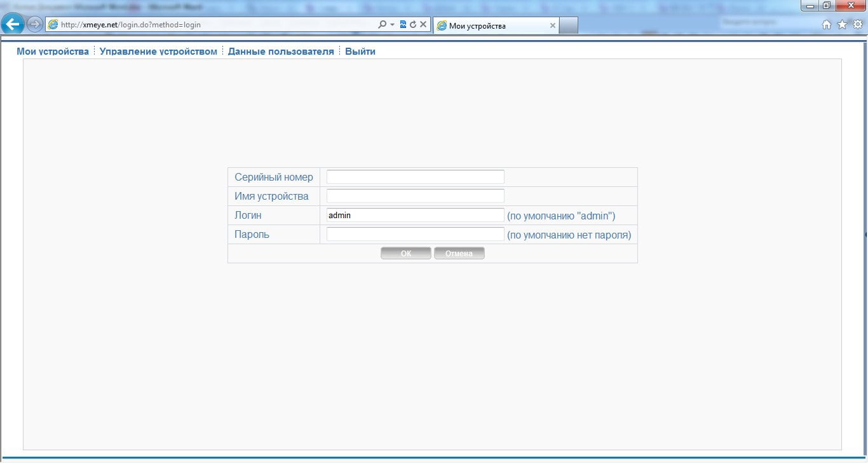Focus the "Пароль" input field
Viewport: 868px width, 463px height.
[x=415, y=234]
